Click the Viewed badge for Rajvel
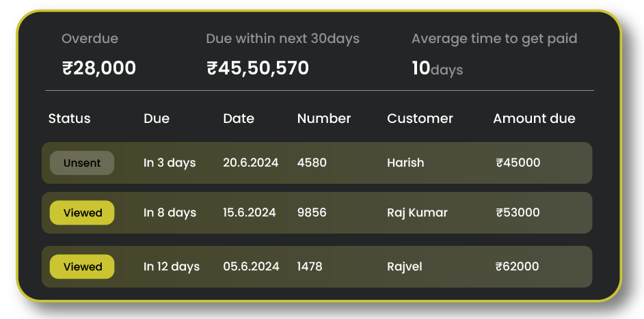Screen dimensions: 644x319 (82, 267)
